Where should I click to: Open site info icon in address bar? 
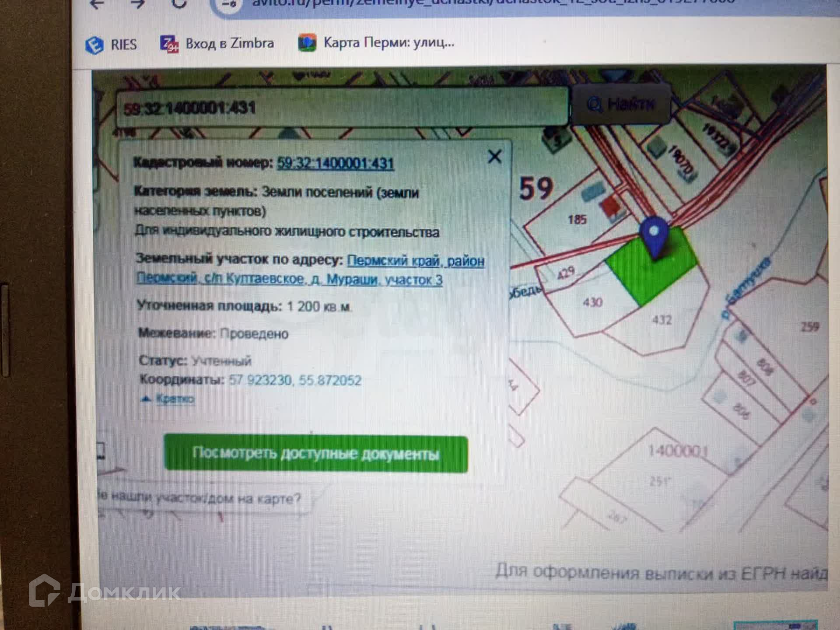tap(229, 4)
